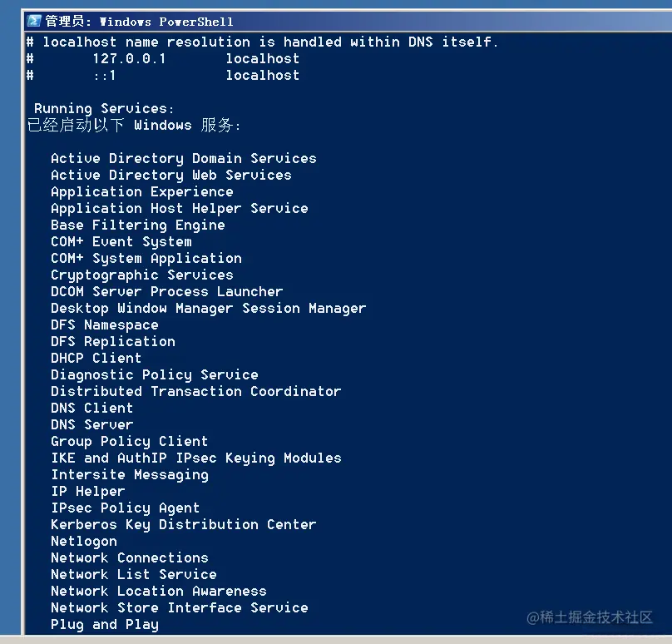
Task: Select the COM+ Event System entry
Action: (x=121, y=242)
